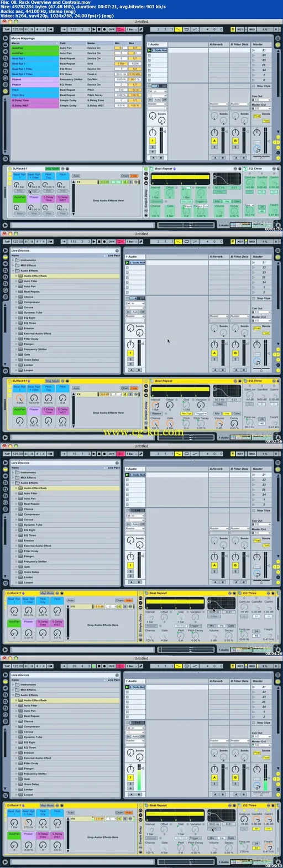Turn the S.Delay WET macro knob, 00:05:53 frame
The image size is (283, 868).
coord(57,845)
